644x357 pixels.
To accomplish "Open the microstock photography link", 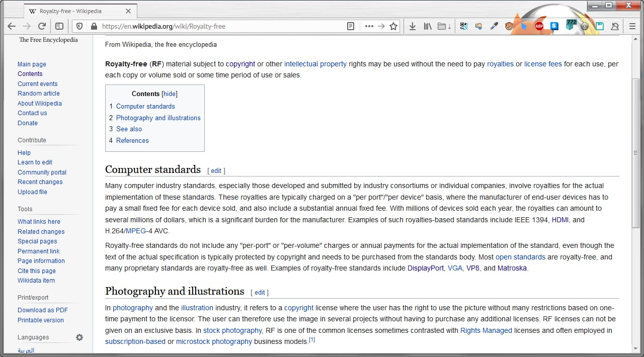I will (x=214, y=341).
